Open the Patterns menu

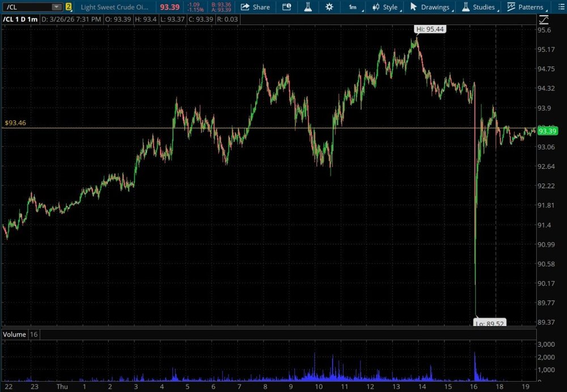tap(525, 7)
